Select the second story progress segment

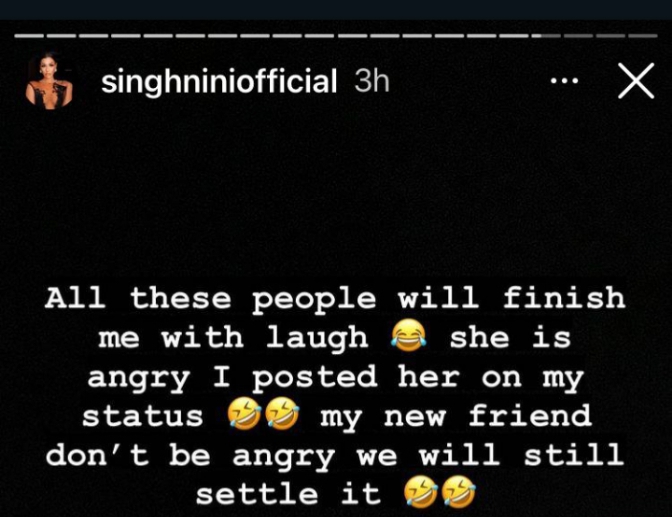[61, 36]
